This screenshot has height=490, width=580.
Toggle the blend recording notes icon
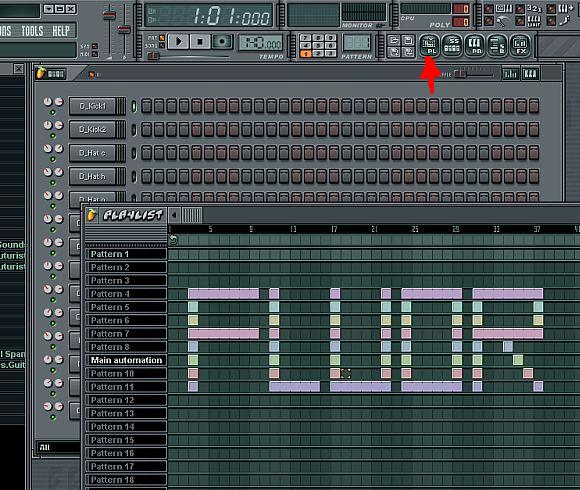(x=565, y=20)
